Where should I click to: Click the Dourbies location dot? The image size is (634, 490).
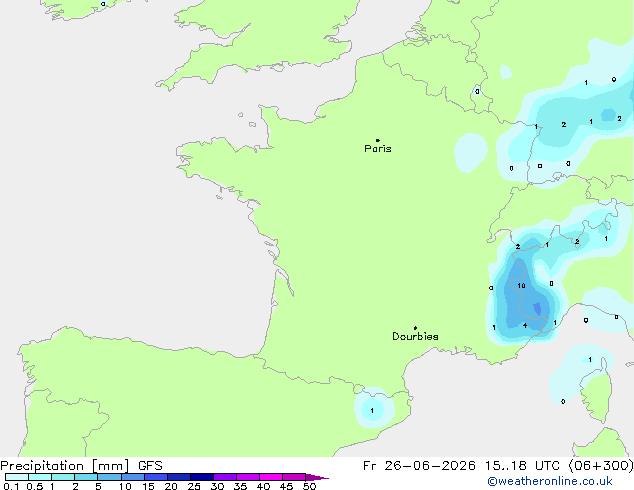tap(415, 328)
